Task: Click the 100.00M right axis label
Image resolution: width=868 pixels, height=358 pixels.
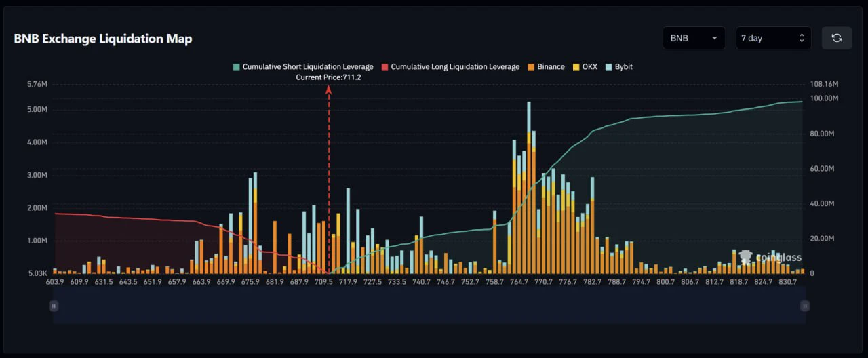Action: [x=824, y=98]
